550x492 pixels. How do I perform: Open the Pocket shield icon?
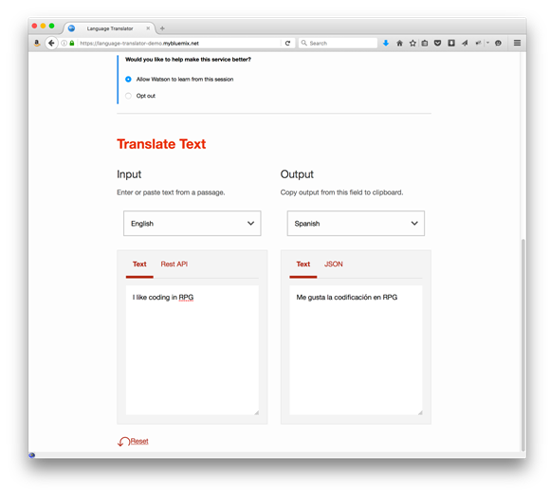pyautogui.click(x=437, y=43)
